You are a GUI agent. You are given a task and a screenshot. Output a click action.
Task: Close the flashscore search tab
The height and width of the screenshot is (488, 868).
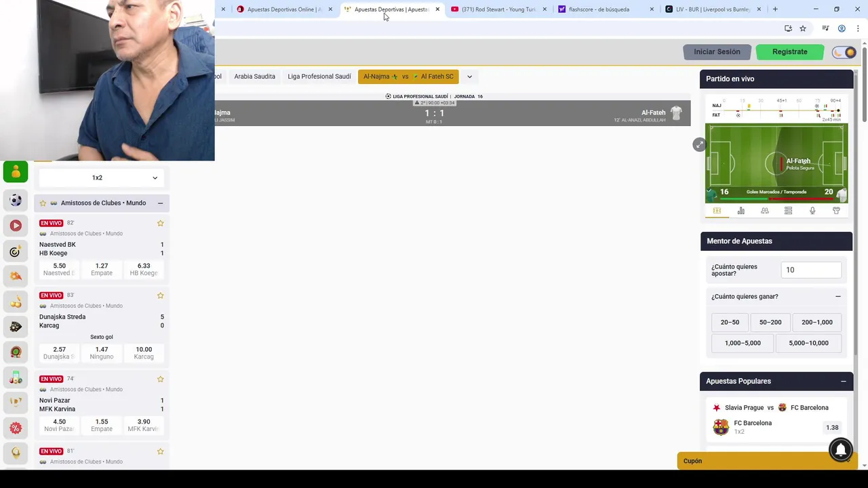652,9
